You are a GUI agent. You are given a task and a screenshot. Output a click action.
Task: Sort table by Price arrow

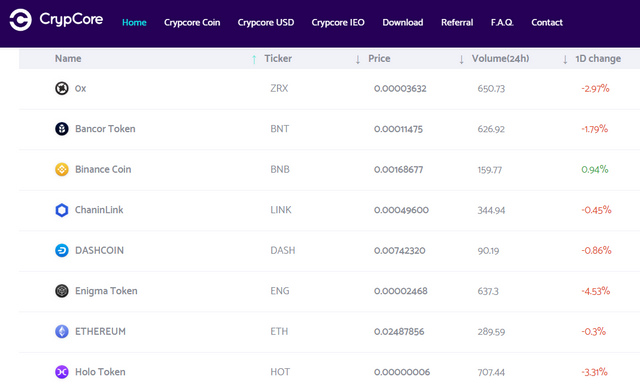coord(461,60)
